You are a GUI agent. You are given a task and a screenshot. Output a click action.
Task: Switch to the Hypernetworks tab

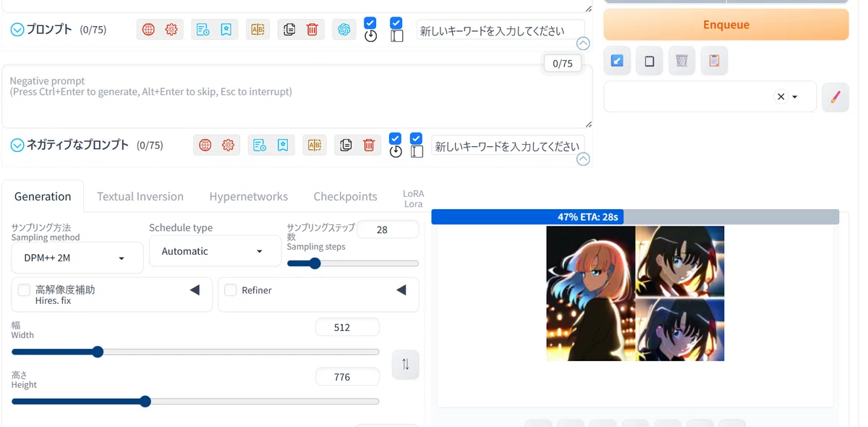(x=249, y=196)
